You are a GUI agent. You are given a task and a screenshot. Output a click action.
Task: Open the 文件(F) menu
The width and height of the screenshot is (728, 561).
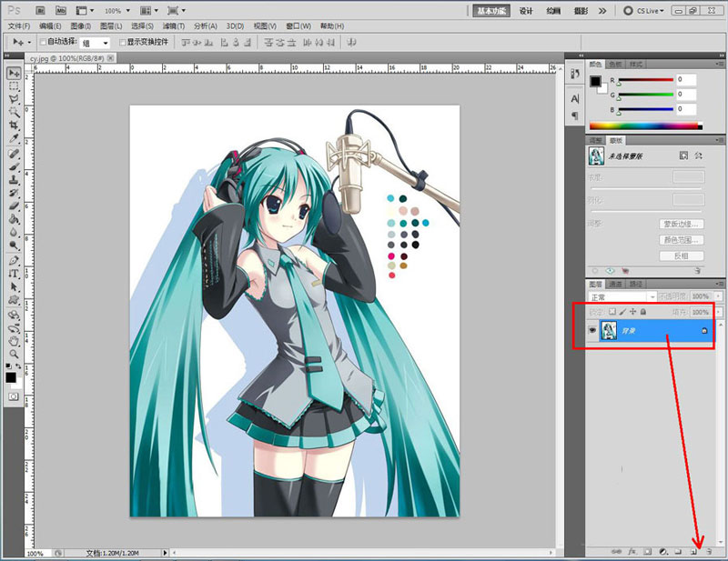pos(19,26)
